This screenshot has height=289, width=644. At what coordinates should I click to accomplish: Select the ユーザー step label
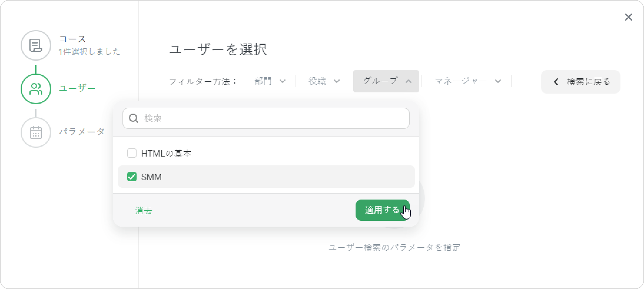77,88
